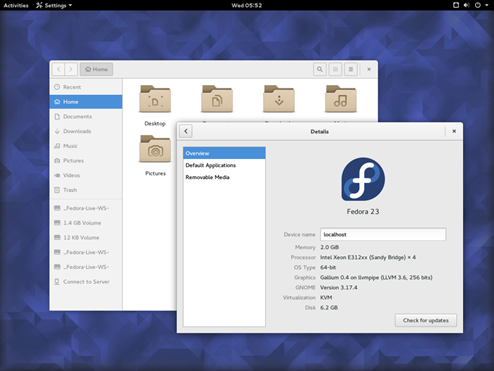Viewport: 494px width, 371px height.
Task: Open Videos in Files sidebar
Action: click(x=86, y=175)
